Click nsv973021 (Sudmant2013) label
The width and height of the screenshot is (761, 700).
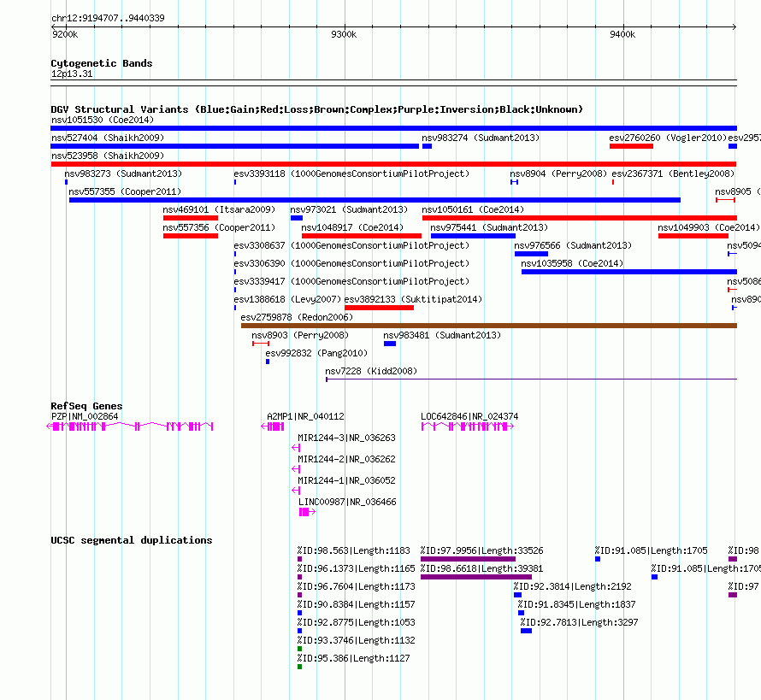tap(349, 209)
